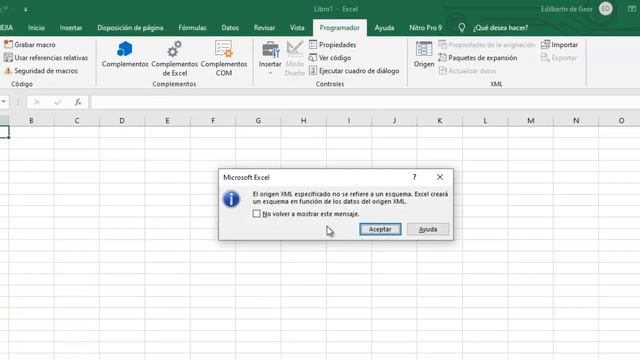Click the cancel X in formula bar

(37, 102)
